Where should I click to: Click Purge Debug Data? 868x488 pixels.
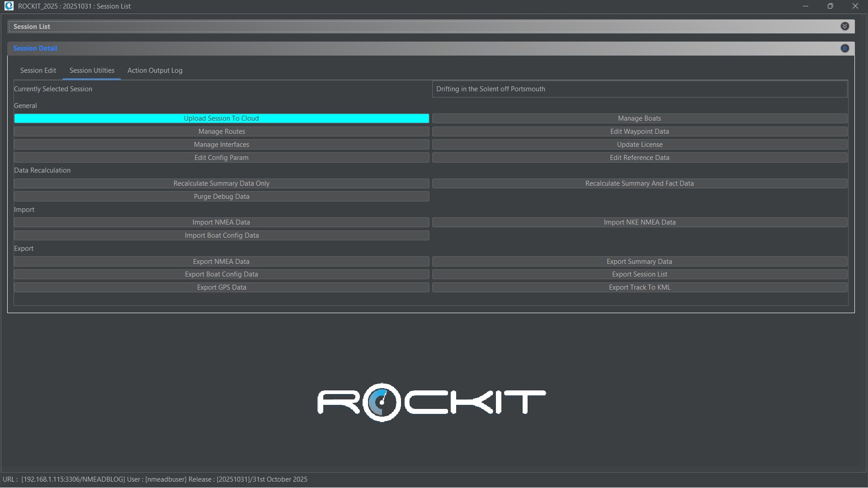pyautogui.click(x=222, y=197)
